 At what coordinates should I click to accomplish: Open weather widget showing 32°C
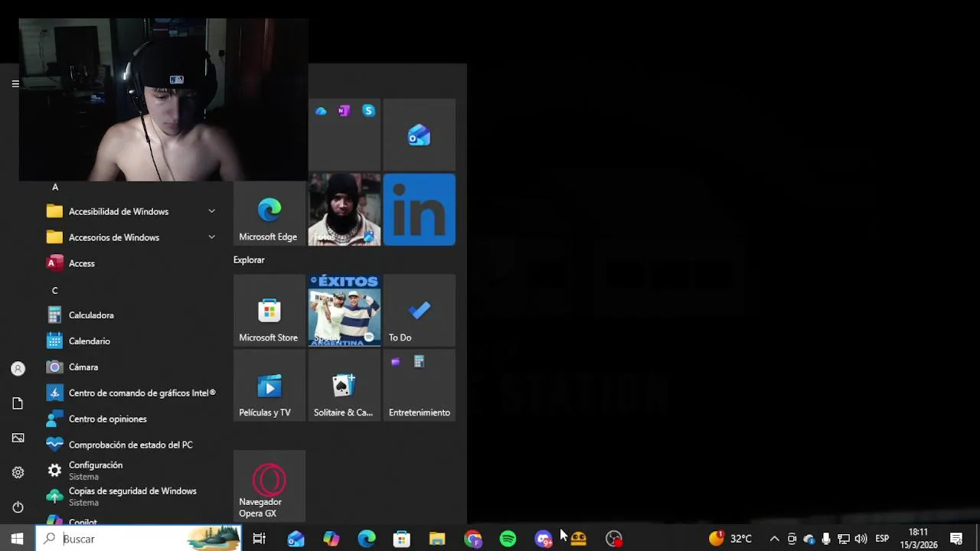click(x=730, y=539)
